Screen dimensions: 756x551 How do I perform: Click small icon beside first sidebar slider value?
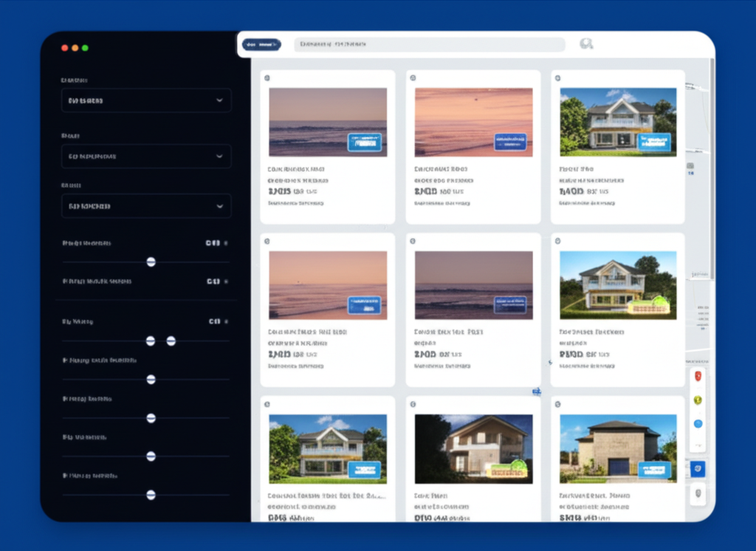pos(226,243)
